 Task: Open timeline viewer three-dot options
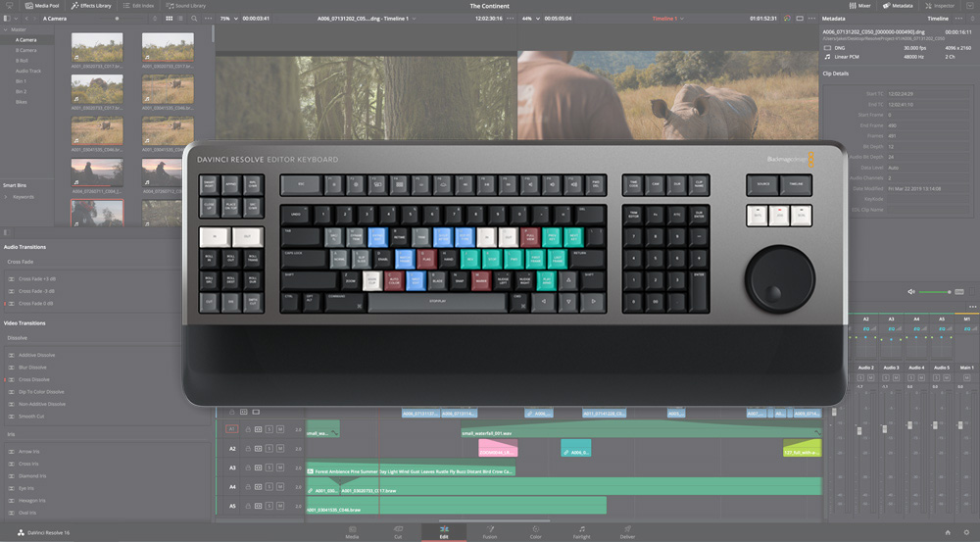(811, 19)
